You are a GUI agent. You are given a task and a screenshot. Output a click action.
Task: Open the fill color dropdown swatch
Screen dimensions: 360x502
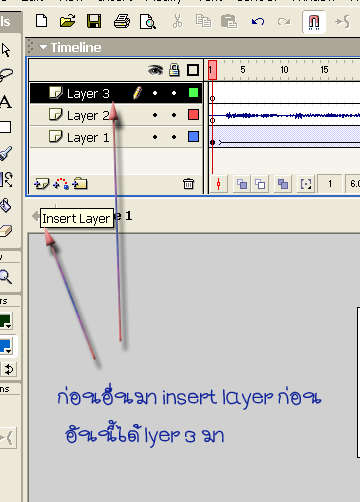click(6, 346)
